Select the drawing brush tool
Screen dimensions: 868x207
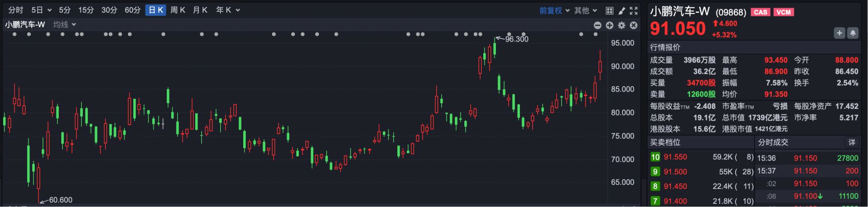(x=622, y=10)
